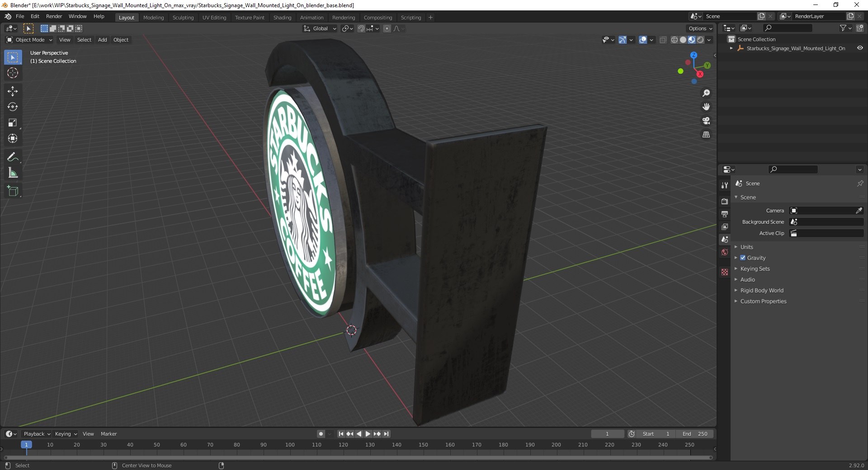The height and width of the screenshot is (470, 868).
Task: Toggle camera view icon
Action: coord(706,121)
